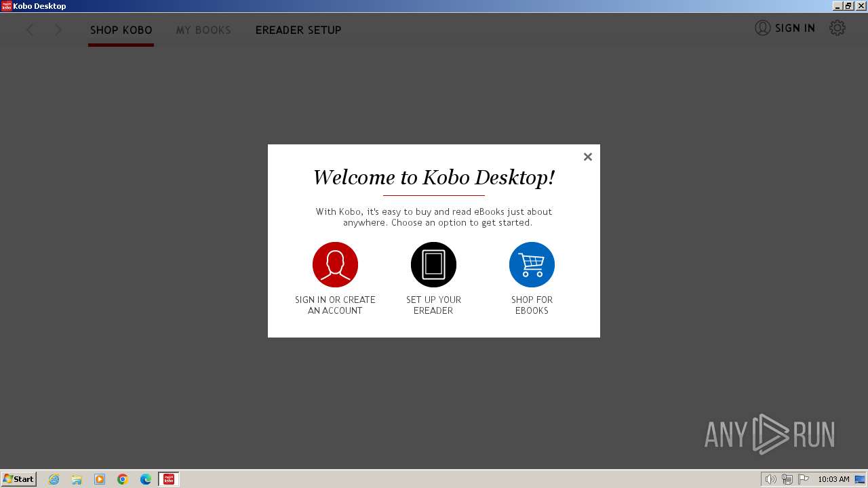Minimize the Kobo Desktop window
Screen dimensions: 868x488
[837, 6]
